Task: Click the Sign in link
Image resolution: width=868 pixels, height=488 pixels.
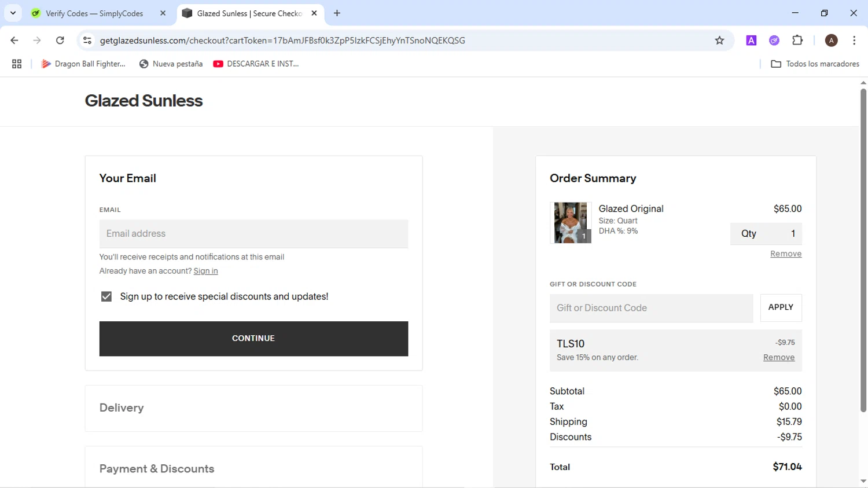Action: tap(205, 271)
